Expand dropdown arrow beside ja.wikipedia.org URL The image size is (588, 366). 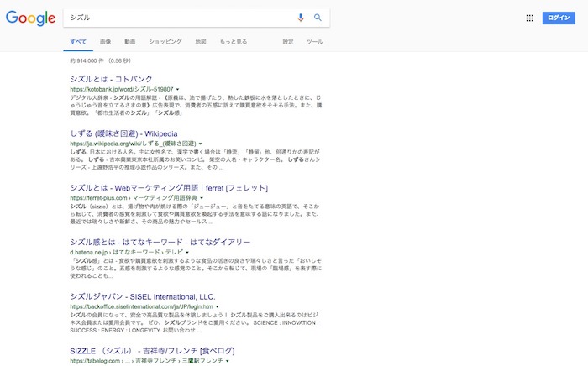pos(202,144)
